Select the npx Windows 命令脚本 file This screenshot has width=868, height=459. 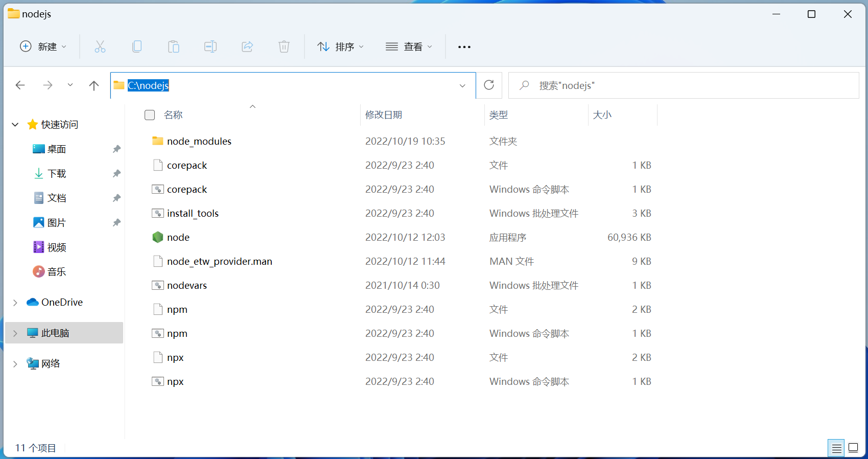(175, 381)
